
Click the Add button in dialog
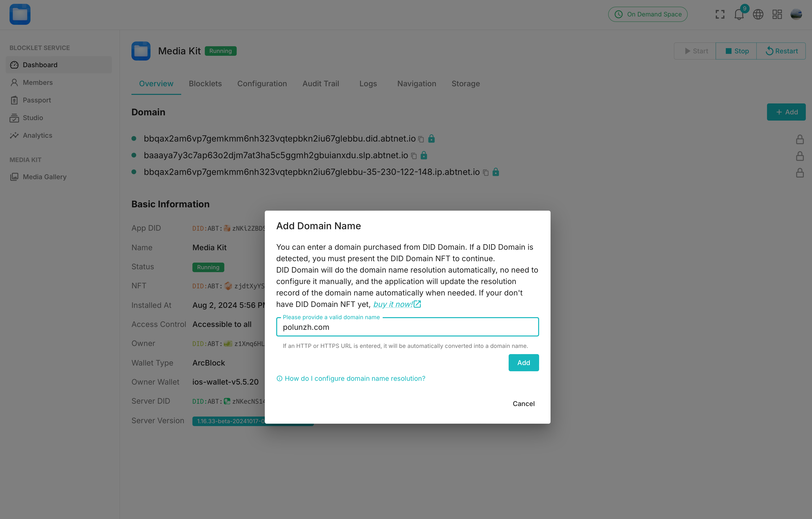point(523,362)
